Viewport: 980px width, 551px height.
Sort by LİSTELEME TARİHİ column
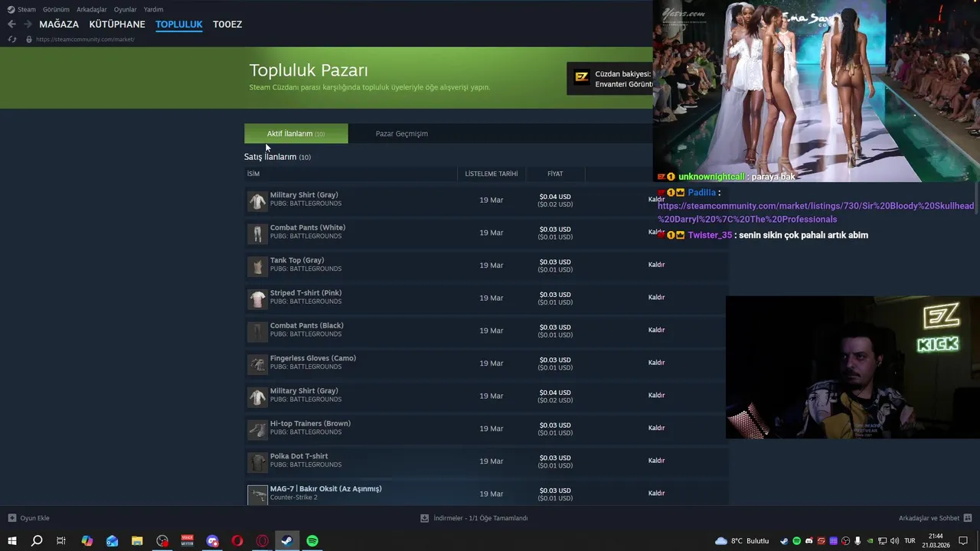(x=492, y=174)
